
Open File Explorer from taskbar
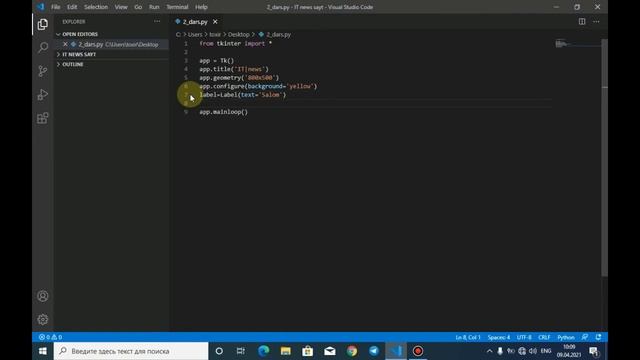point(286,351)
